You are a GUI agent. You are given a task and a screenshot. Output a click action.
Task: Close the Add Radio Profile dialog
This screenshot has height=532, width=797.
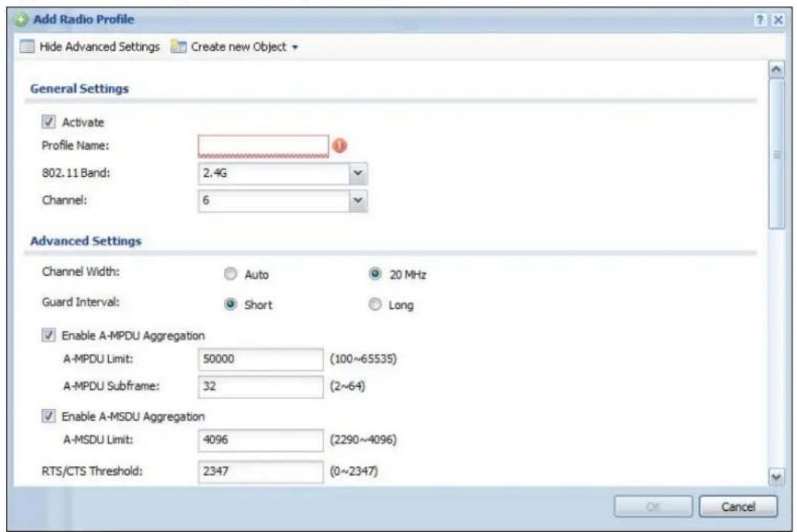click(777, 20)
